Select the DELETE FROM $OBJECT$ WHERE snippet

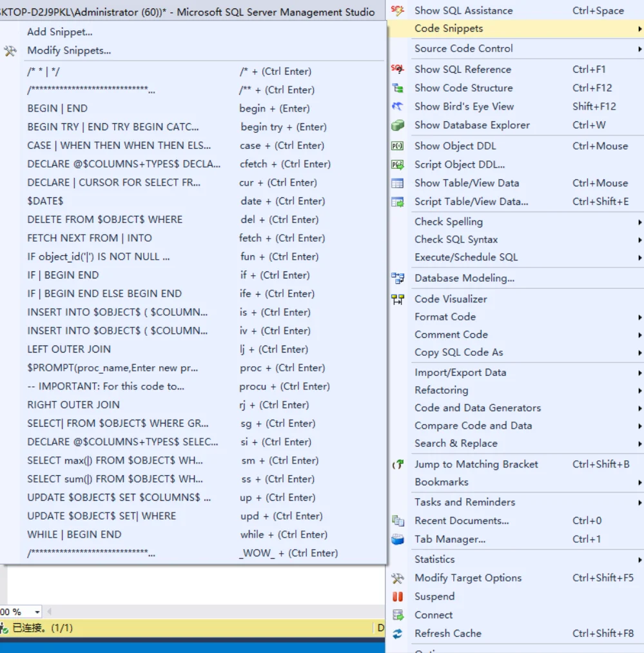[193, 219]
